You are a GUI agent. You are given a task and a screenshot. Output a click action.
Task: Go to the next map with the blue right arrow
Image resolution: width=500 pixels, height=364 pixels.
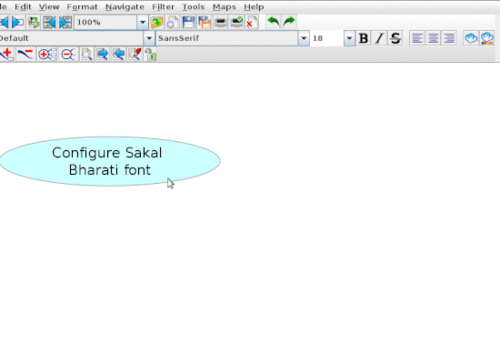(18, 22)
